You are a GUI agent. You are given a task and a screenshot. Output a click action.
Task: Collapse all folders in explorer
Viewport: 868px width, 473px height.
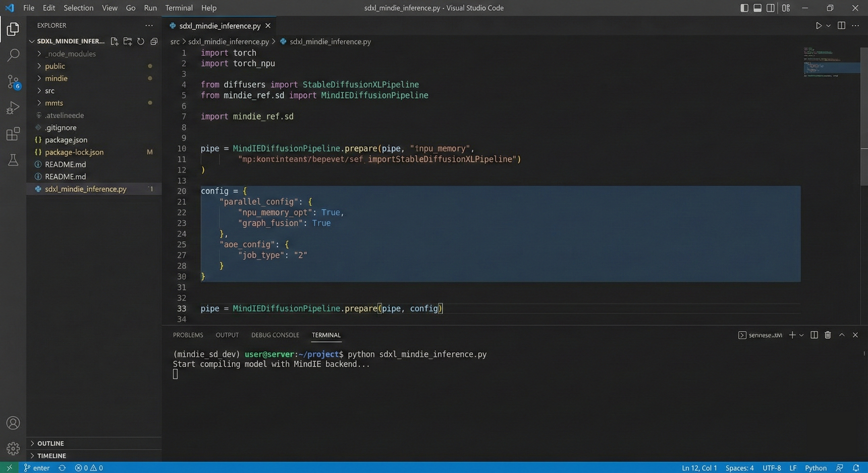coord(154,41)
